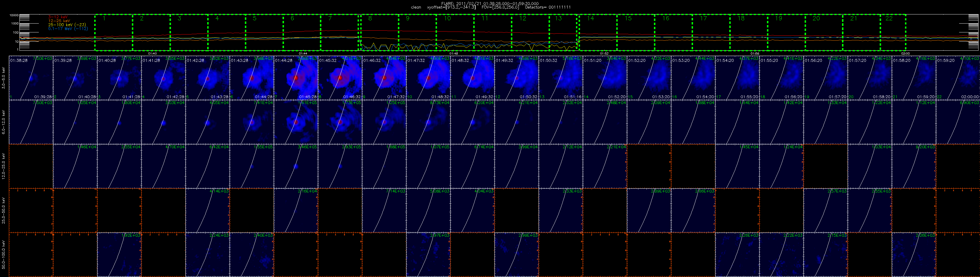980x277 pixels.
Task: Click the '02:00' tick label on time axis
Action: [x=906, y=54]
